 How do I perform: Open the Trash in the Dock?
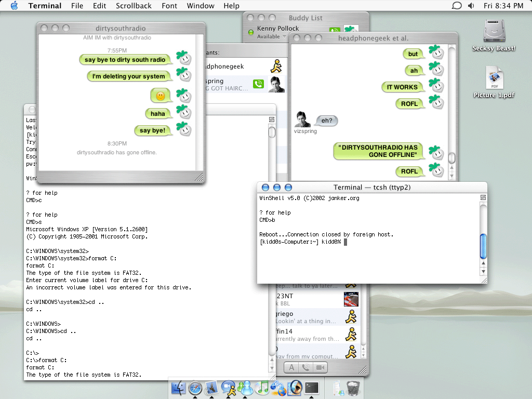[353, 388]
